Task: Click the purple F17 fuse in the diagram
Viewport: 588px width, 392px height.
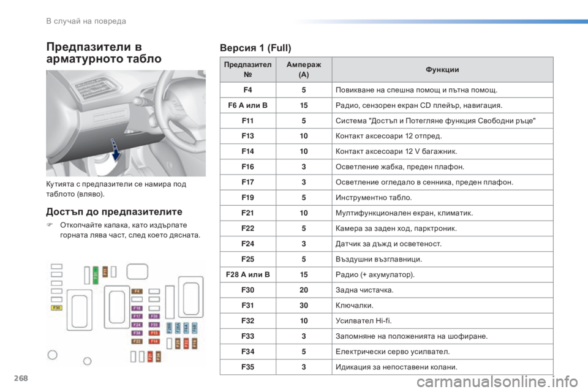Action: 137,316
